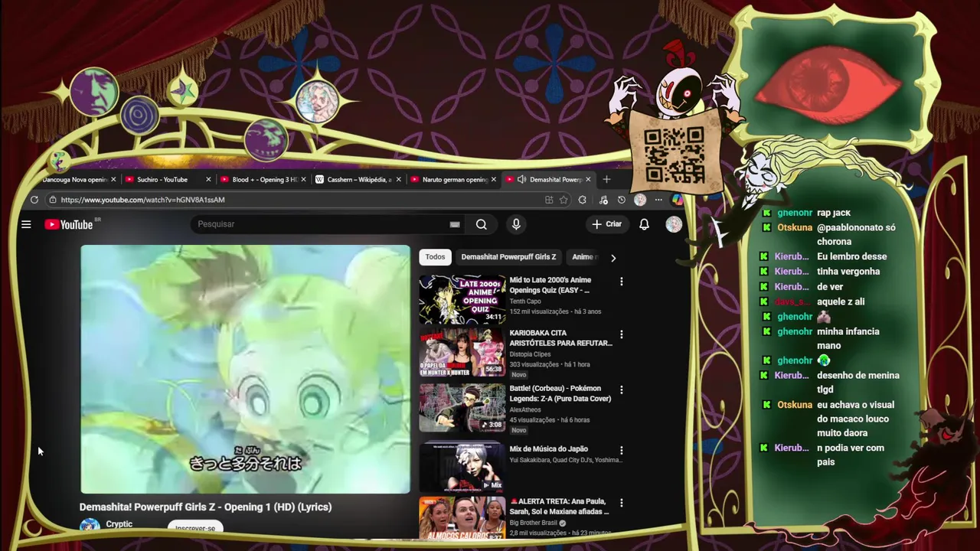Select the Demashita! Powerpuff Girls Z chip

(x=508, y=257)
